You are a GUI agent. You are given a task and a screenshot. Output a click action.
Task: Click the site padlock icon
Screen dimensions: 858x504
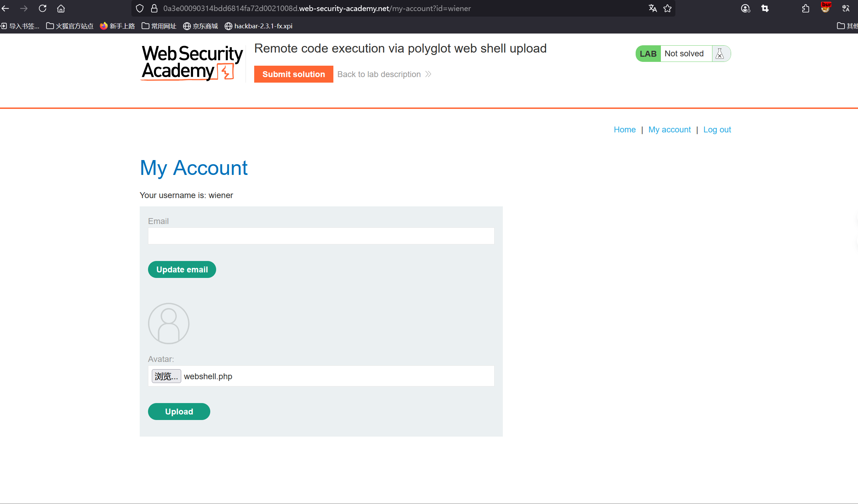154,8
